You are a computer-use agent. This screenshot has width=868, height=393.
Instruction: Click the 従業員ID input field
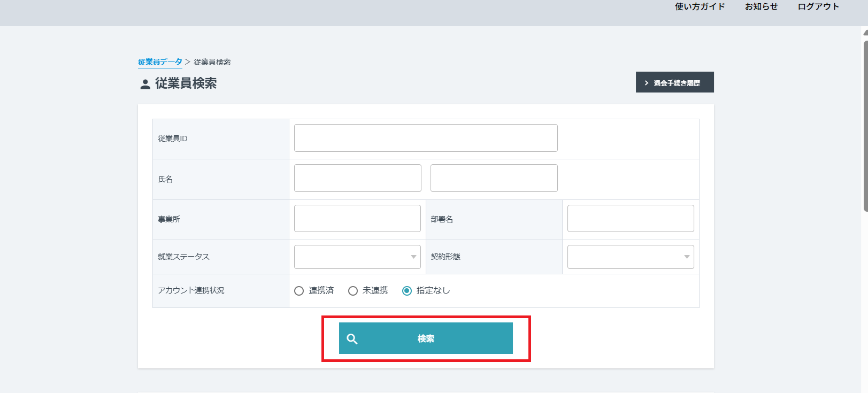(x=425, y=138)
